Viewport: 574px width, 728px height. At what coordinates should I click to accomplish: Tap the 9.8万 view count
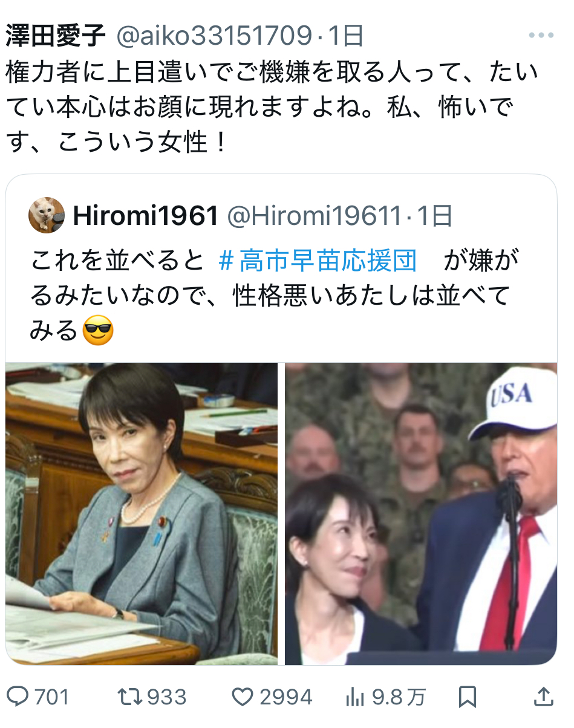click(x=398, y=697)
